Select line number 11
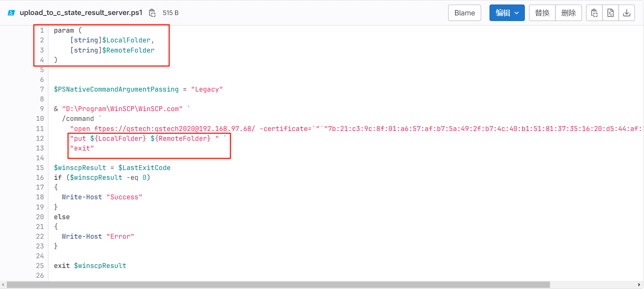 (x=40, y=129)
